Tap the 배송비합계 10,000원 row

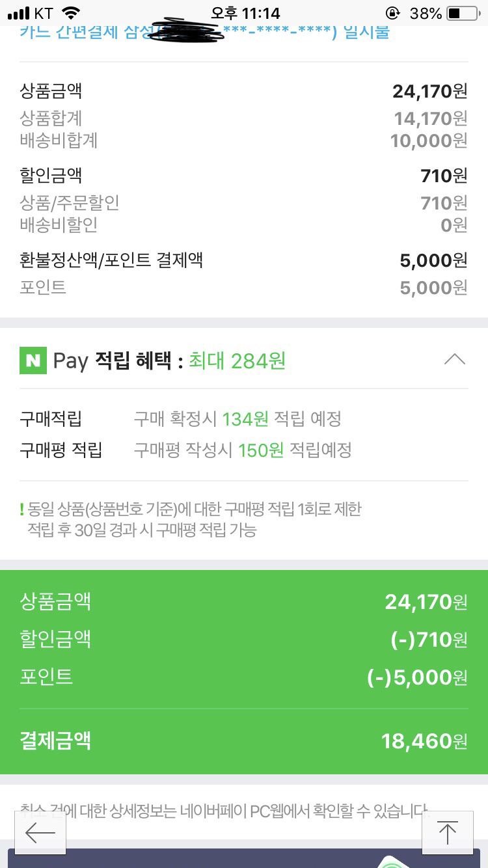(x=244, y=140)
